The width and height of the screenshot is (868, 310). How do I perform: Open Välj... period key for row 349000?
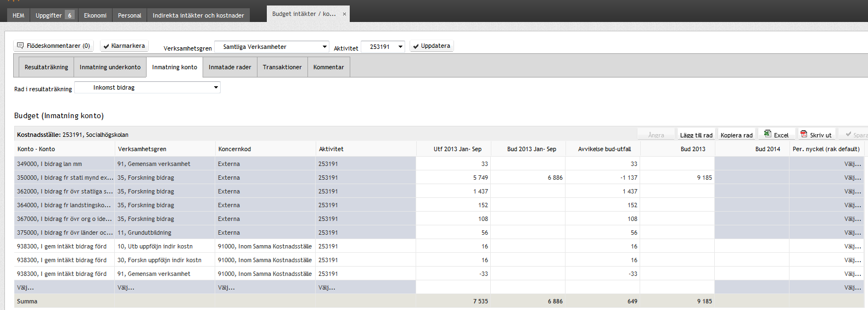853,164
